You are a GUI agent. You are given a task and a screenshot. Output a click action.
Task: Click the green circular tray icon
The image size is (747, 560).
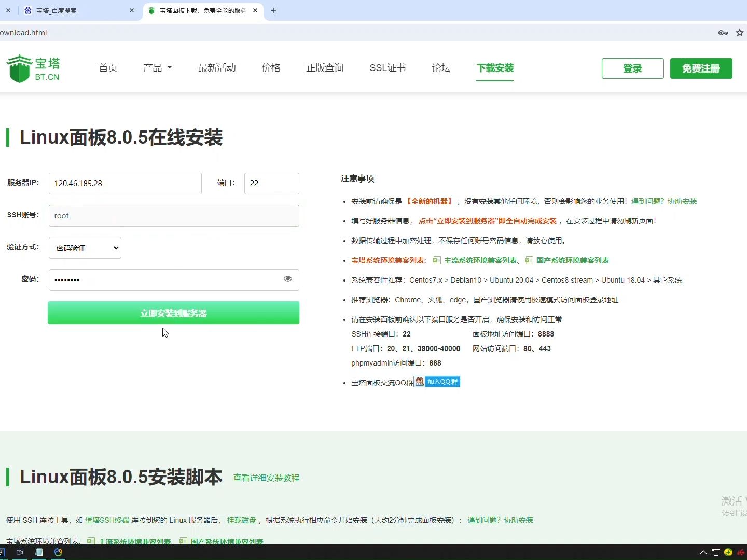(x=728, y=552)
